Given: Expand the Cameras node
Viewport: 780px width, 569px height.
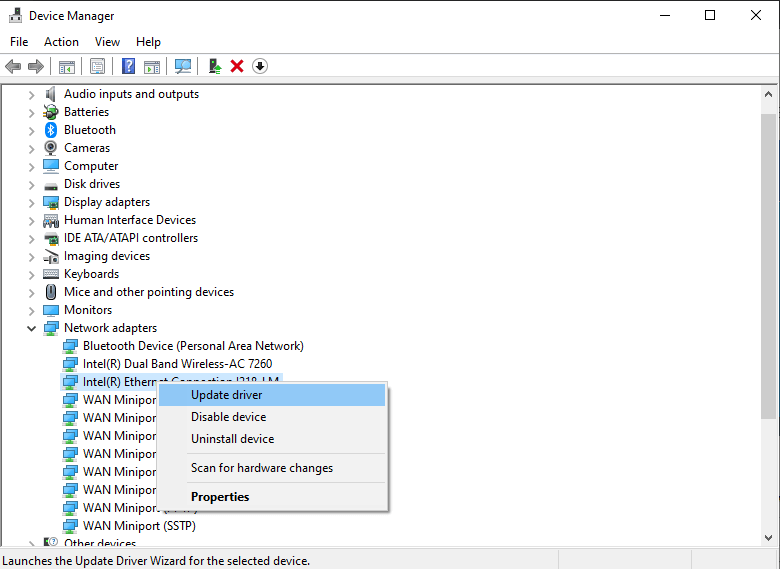Looking at the screenshot, I should coord(31,148).
